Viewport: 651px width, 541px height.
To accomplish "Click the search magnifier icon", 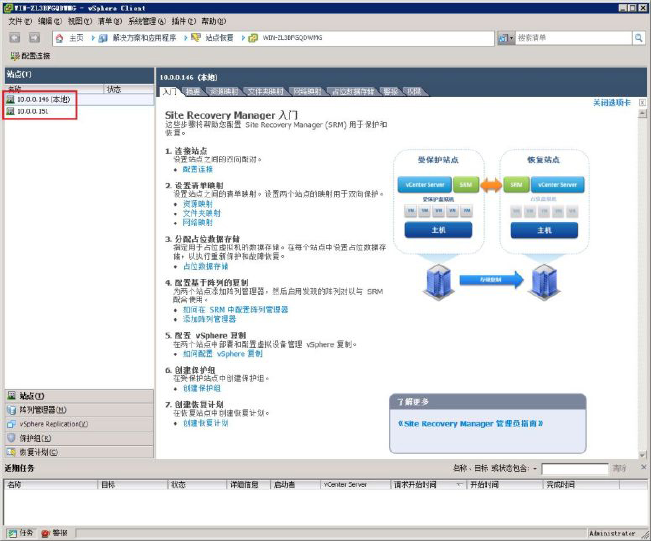I will coord(638,38).
